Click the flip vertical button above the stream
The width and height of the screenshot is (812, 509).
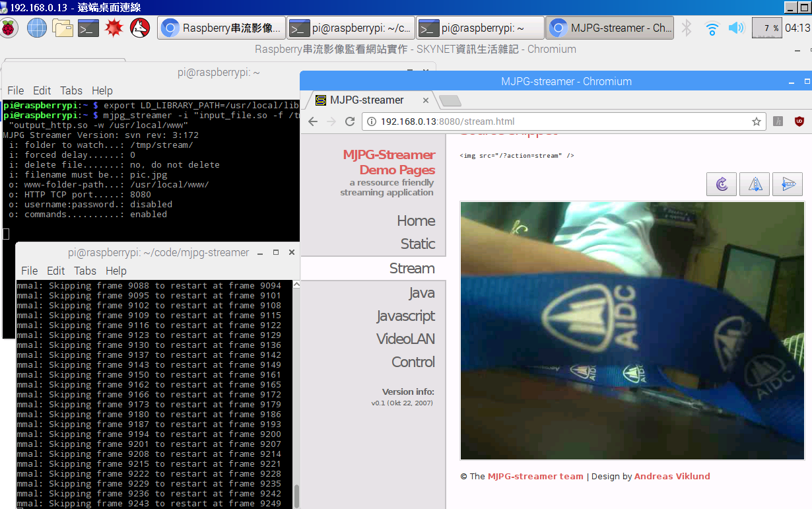coord(787,184)
